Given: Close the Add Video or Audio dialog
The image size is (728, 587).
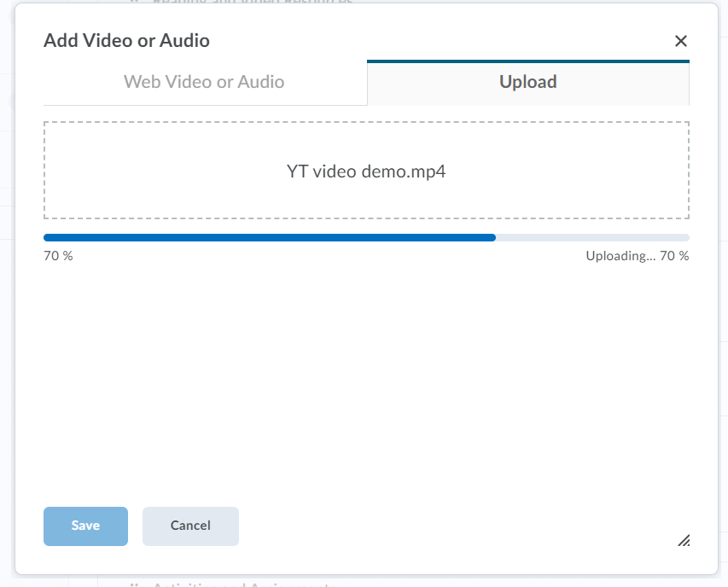Looking at the screenshot, I should (680, 41).
